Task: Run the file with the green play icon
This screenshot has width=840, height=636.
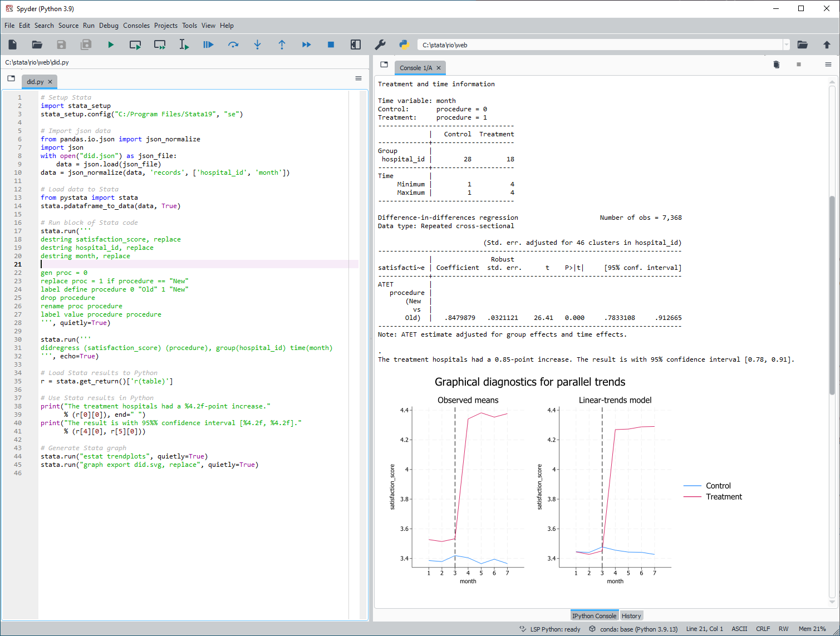Action: pos(111,45)
